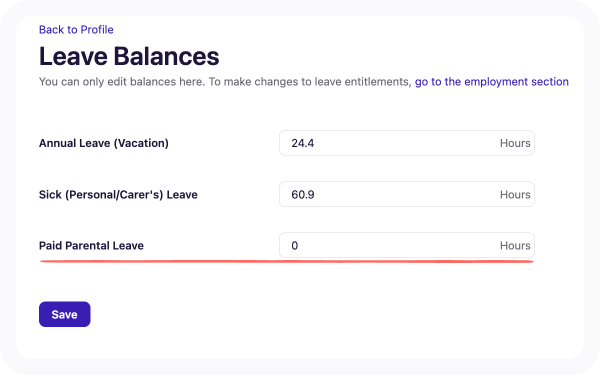Focus the Annual Leave (Vacation) hours field
The height and width of the screenshot is (375, 600).
tap(407, 143)
